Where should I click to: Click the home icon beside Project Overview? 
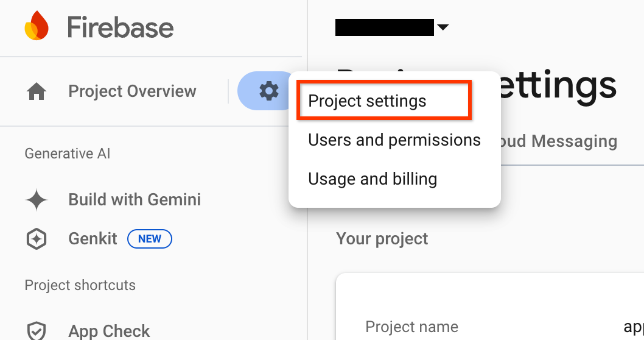[37, 92]
